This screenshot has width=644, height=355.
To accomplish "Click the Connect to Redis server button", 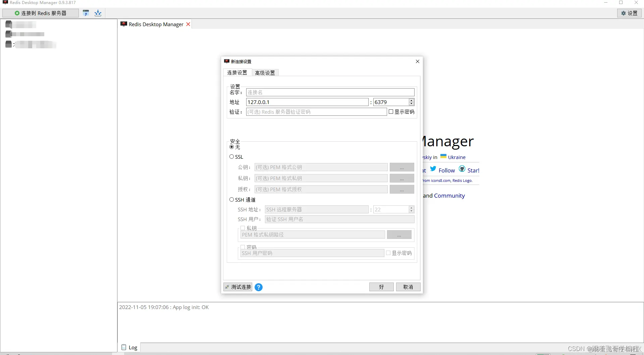I will 41,13.
